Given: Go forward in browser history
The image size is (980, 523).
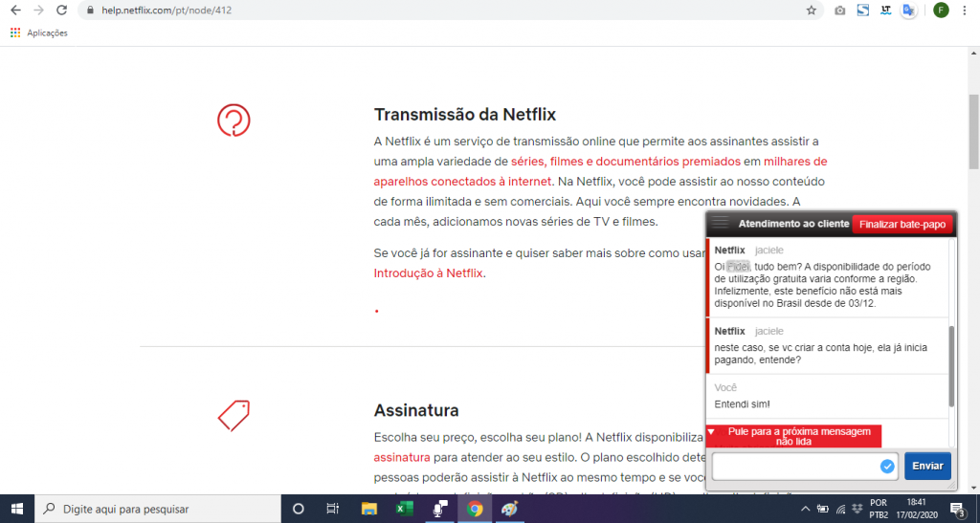Looking at the screenshot, I should click(38, 10).
